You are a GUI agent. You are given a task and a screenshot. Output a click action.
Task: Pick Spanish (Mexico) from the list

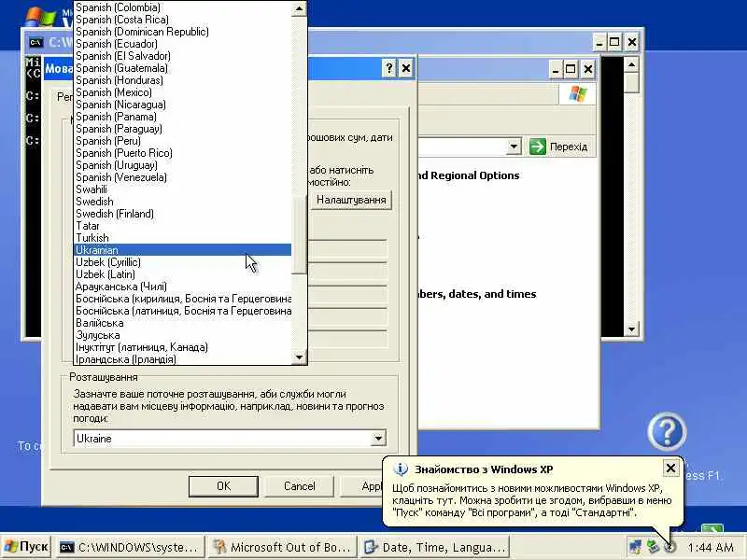coord(183,92)
